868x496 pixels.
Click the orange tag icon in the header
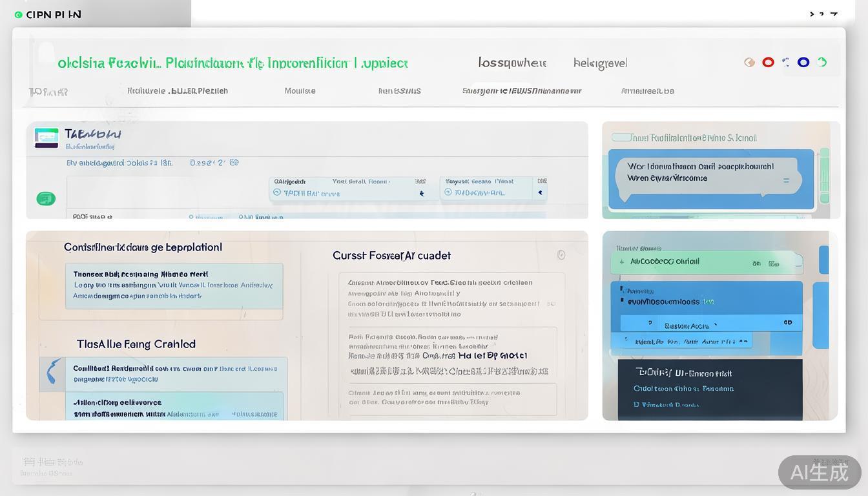[749, 63]
